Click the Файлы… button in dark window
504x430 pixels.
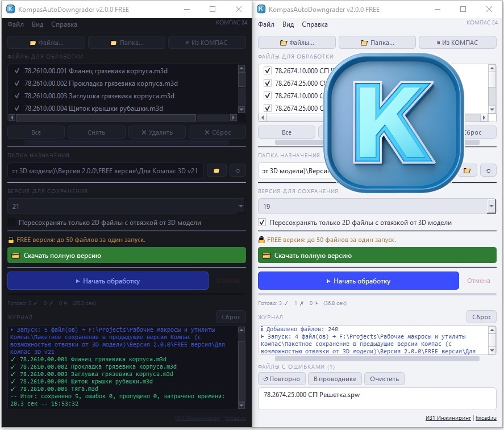point(46,43)
